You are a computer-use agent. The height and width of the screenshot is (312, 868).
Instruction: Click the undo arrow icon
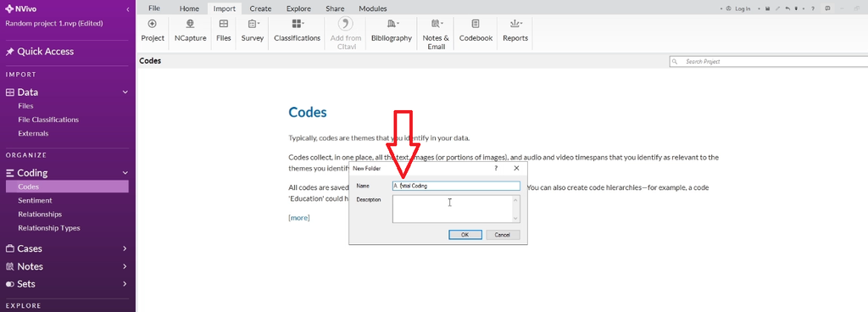(x=787, y=8)
